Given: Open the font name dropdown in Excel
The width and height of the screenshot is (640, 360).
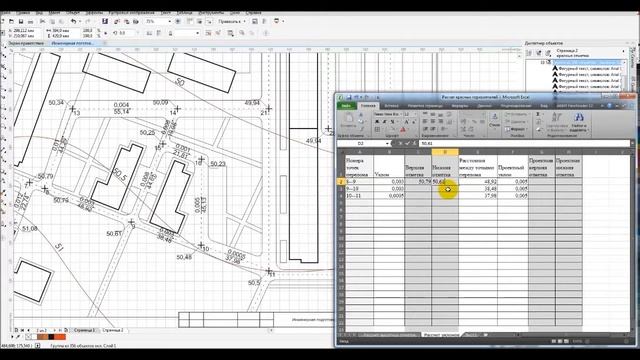Looking at the screenshot, I should [400, 114].
